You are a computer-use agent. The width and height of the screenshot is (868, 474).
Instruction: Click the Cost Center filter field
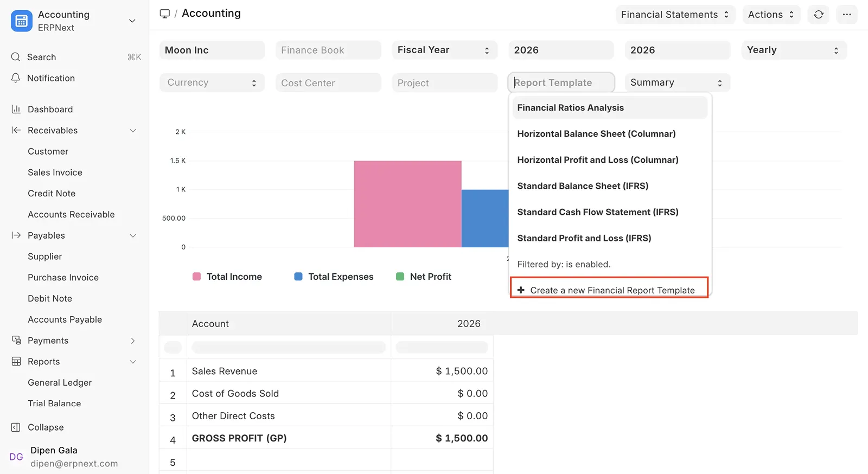(328, 83)
